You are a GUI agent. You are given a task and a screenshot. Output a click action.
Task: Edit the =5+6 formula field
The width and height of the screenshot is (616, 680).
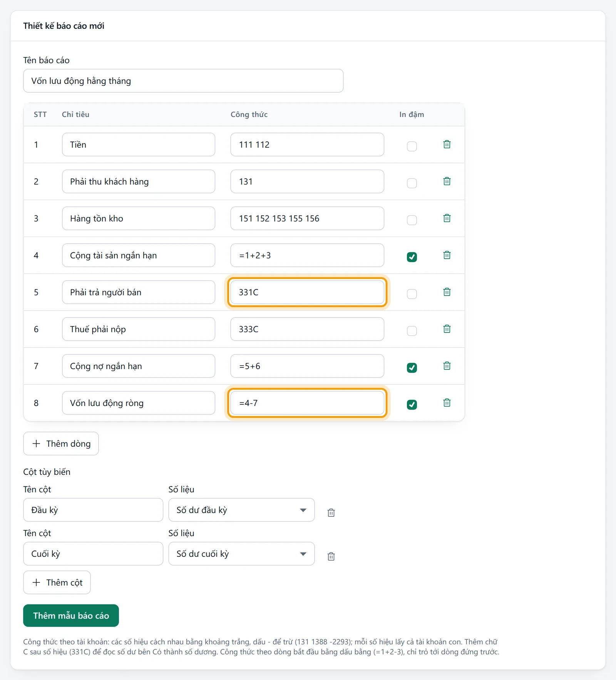(x=307, y=366)
